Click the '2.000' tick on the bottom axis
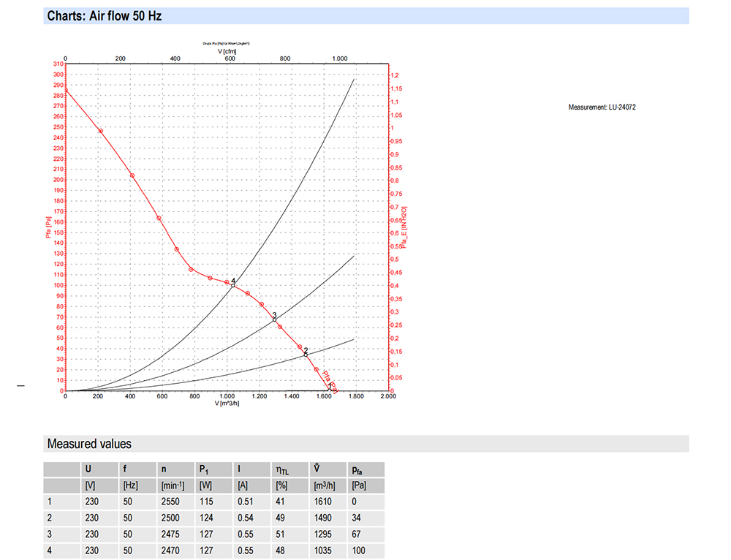The width and height of the screenshot is (731, 560). point(388,396)
